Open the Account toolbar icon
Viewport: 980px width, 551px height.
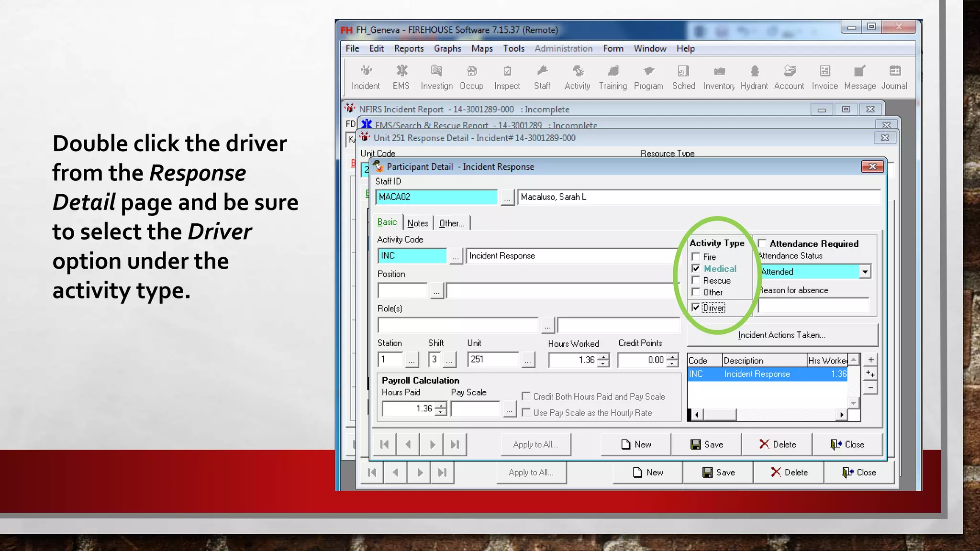point(789,77)
